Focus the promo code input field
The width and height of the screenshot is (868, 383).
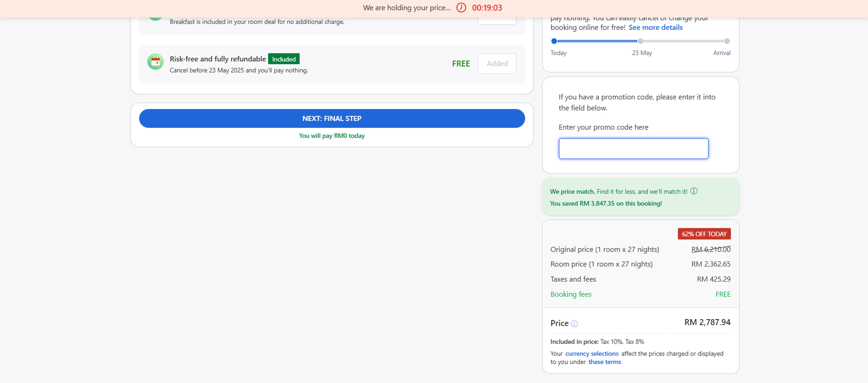click(633, 149)
